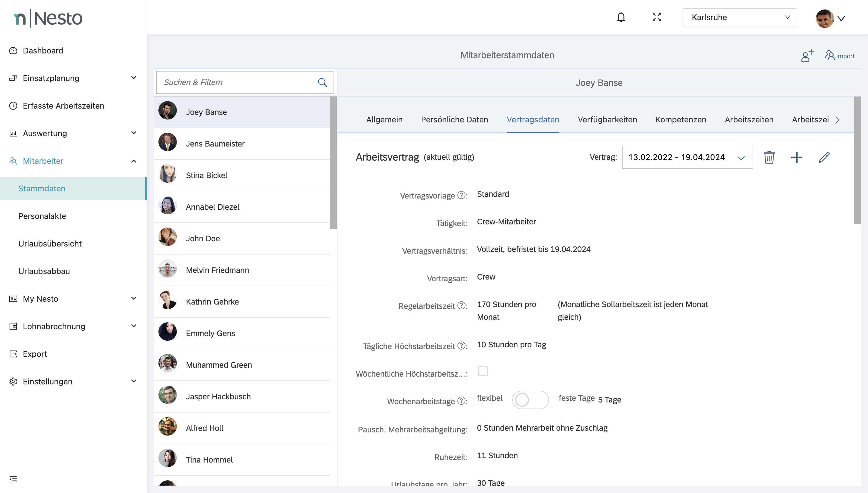868x493 pixels.
Task: Click the Import button
Action: [x=840, y=55]
